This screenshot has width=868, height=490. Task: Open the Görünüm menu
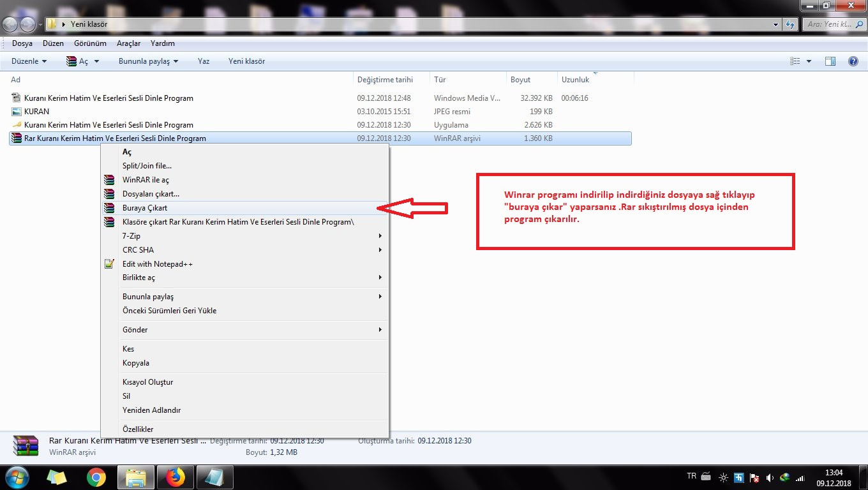click(90, 43)
